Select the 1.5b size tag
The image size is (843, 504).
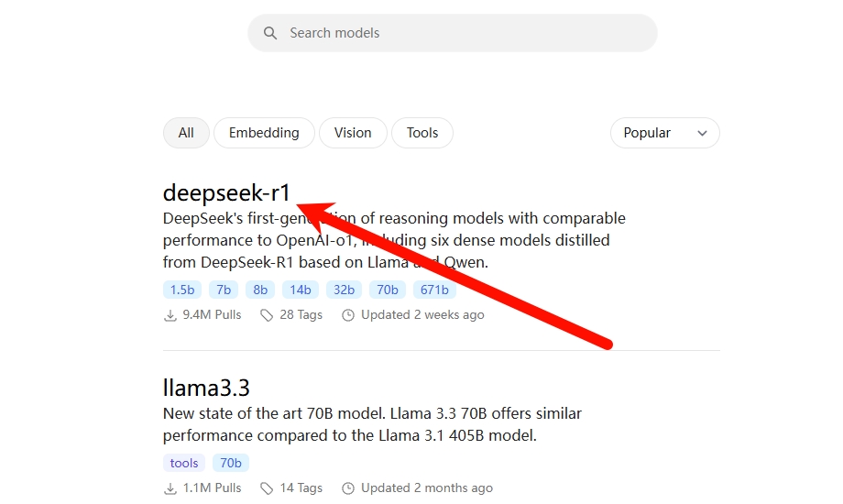coord(182,290)
